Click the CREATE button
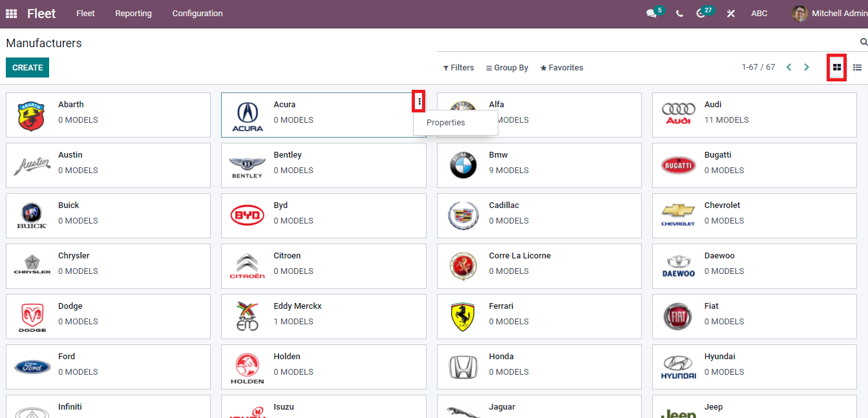 click(27, 68)
